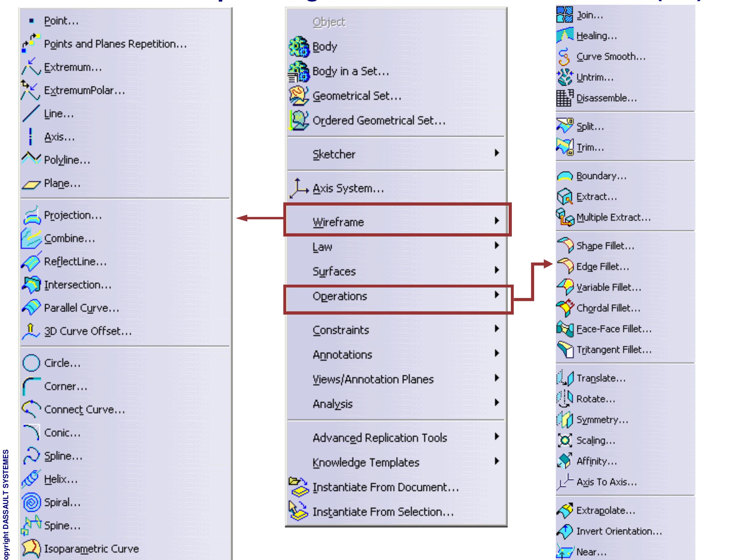Screen dimensions: 733x560
Task: Select the Spiral tool icon
Action: (31, 503)
